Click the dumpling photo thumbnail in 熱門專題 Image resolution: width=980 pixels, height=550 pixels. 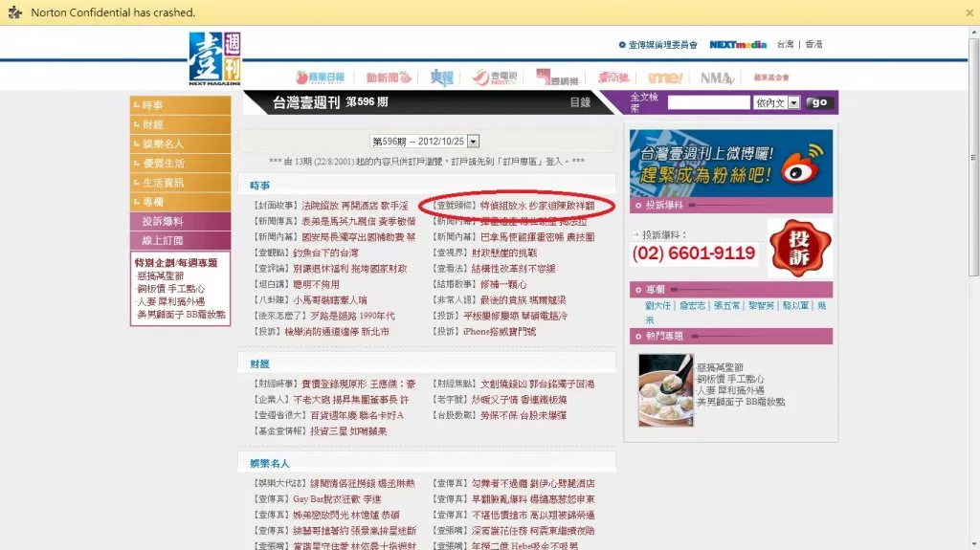click(x=666, y=390)
